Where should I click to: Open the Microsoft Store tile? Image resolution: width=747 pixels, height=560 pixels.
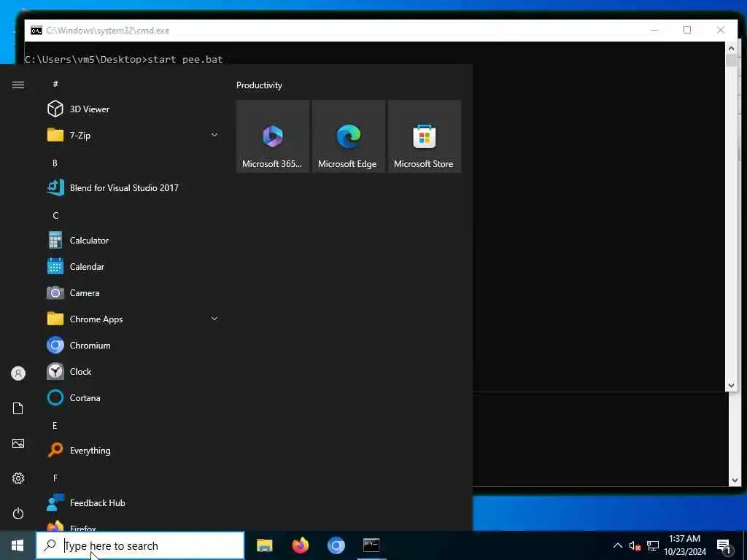tap(424, 136)
